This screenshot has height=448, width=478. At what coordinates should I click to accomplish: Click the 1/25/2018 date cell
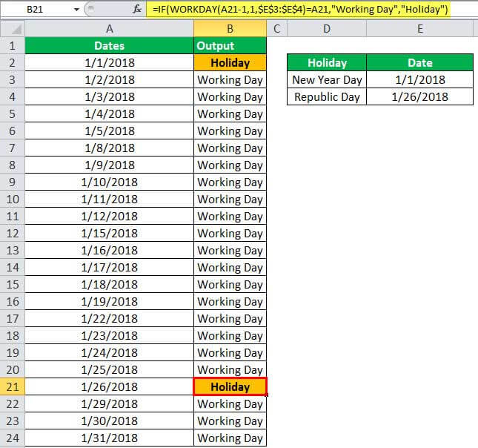point(109,370)
